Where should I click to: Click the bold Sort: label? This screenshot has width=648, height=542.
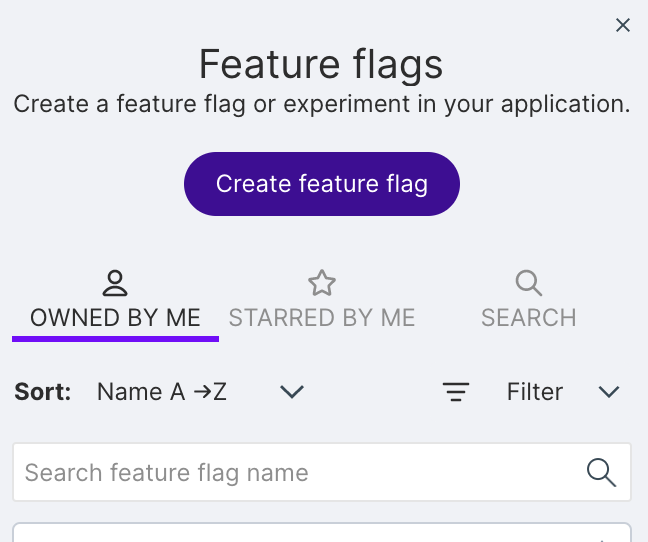(x=43, y=392)
